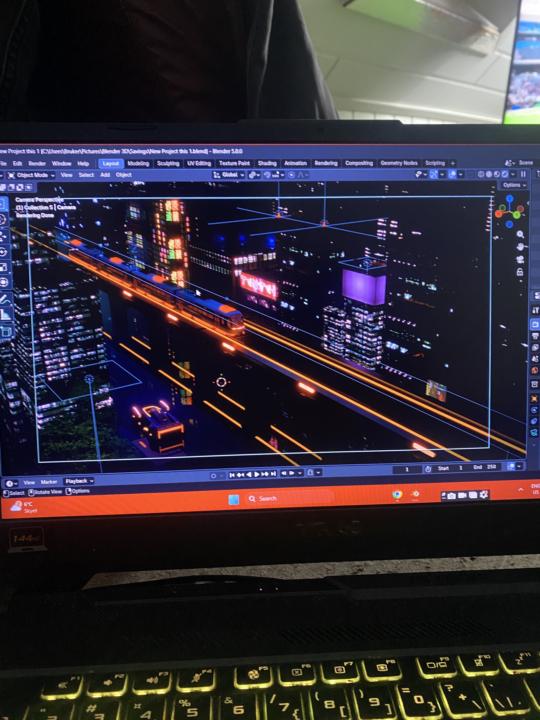Open the Object Mode dropdown
540x720 pixels.
click(32, 175)
